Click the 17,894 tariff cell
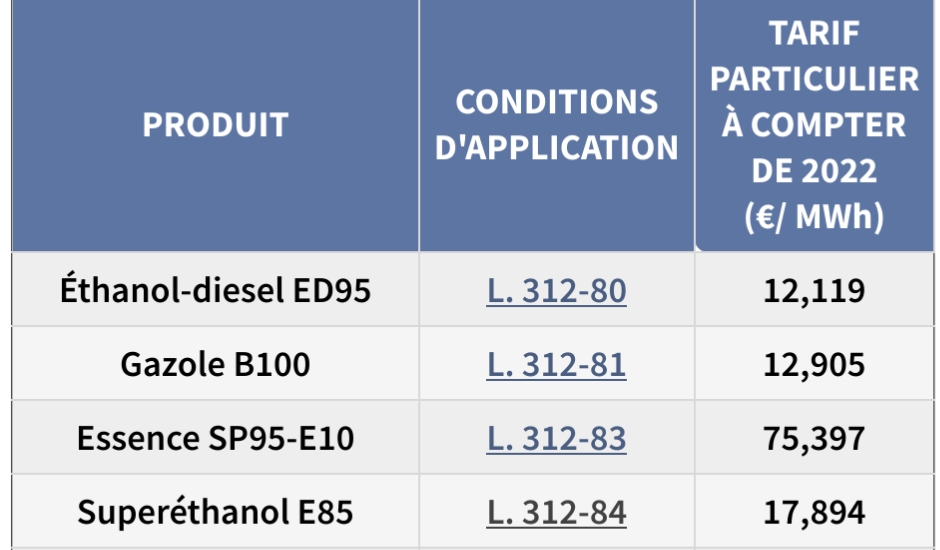 pos(814,513)
